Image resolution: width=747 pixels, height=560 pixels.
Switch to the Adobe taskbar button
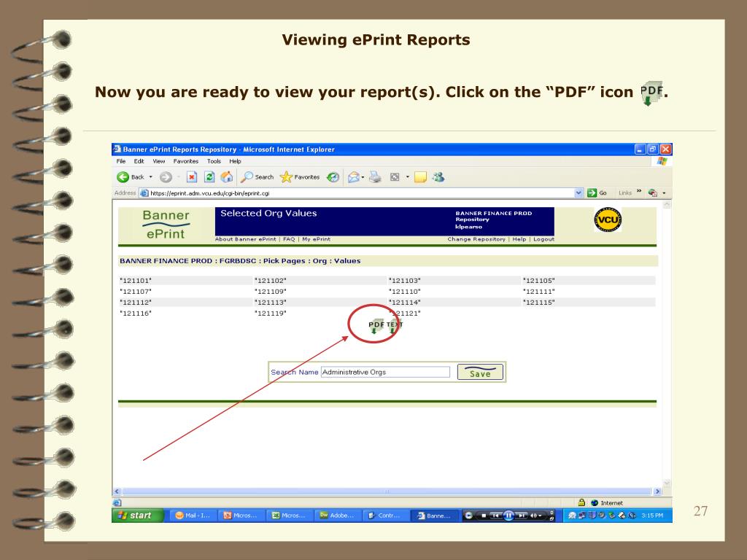click(338, 516)
